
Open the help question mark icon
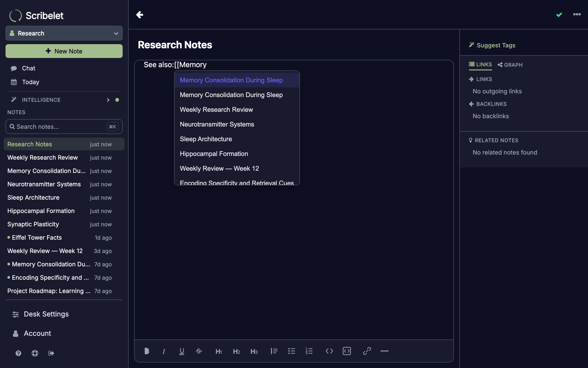[18, 353]
